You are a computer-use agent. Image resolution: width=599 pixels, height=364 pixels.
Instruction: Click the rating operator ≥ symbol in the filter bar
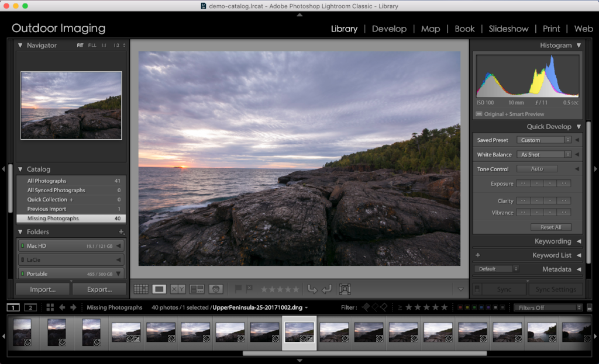tap(400, 307)
